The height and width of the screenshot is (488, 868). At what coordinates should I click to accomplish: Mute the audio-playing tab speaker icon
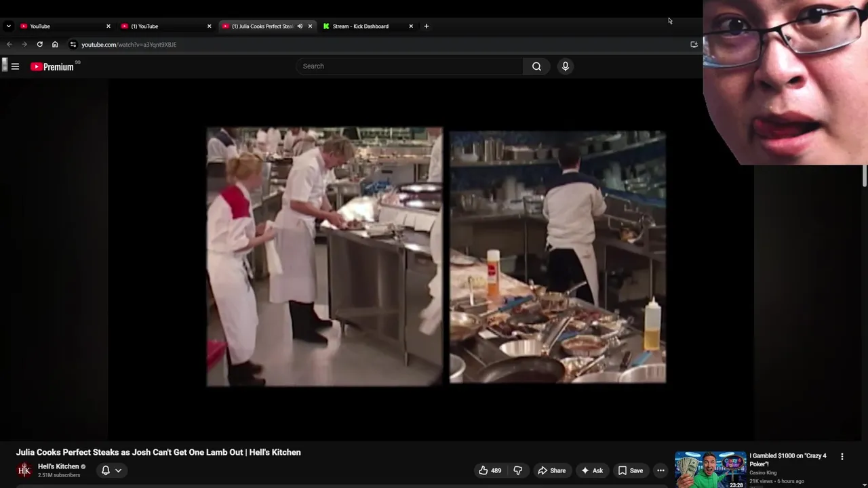coord(300,26)
